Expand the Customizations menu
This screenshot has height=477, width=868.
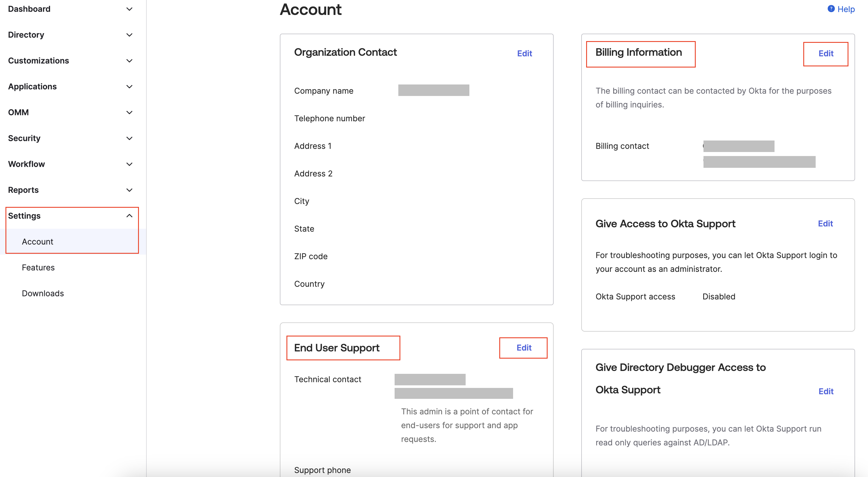click(x=130, y=61)
